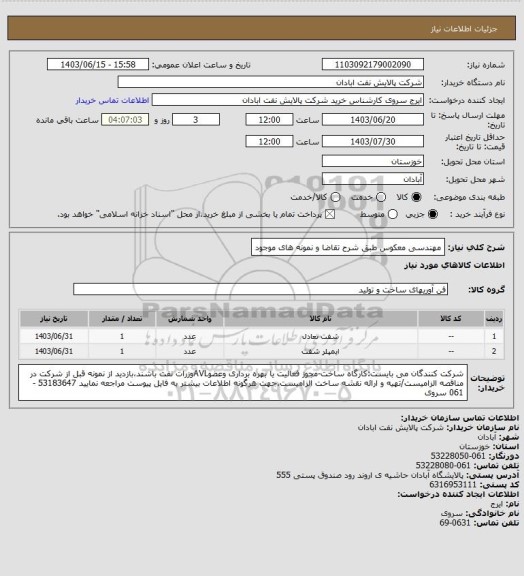Click the buyer name field شرکت پالایش نفت ابادان

[270, 82]
